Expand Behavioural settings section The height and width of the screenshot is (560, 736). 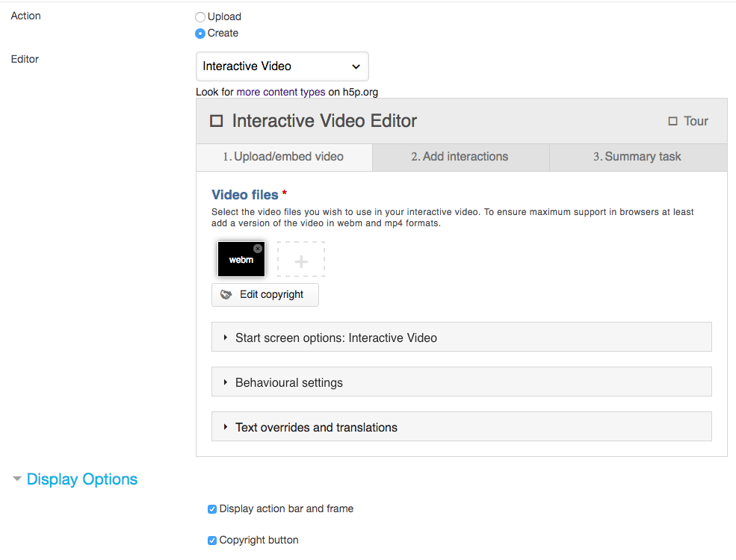point(462,382)
